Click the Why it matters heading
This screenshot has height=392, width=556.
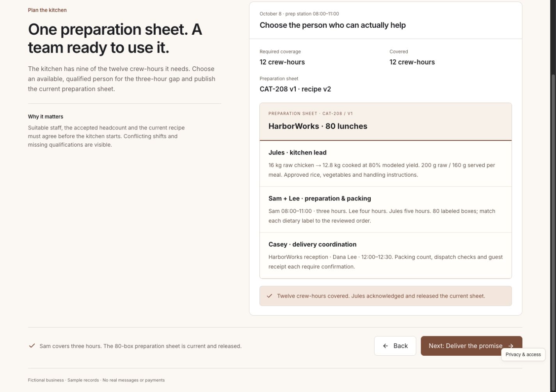coord(45,117)
